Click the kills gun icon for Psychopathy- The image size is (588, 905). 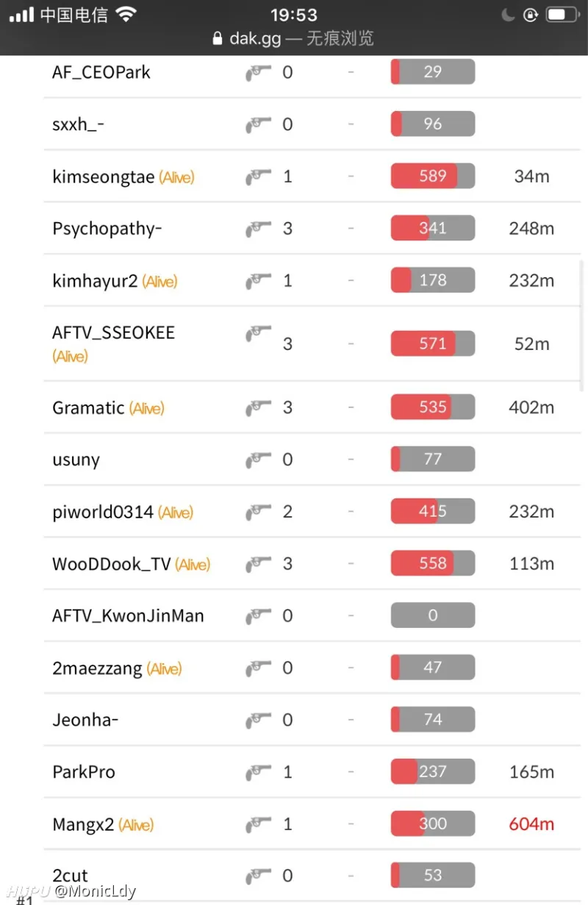pos(258,229)
